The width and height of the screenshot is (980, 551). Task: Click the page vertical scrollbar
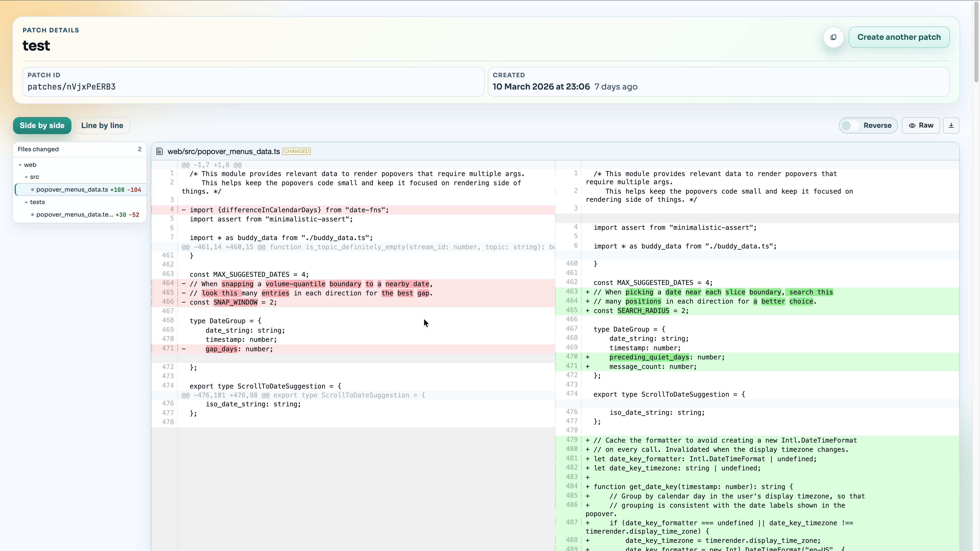[x=976, y=42]
